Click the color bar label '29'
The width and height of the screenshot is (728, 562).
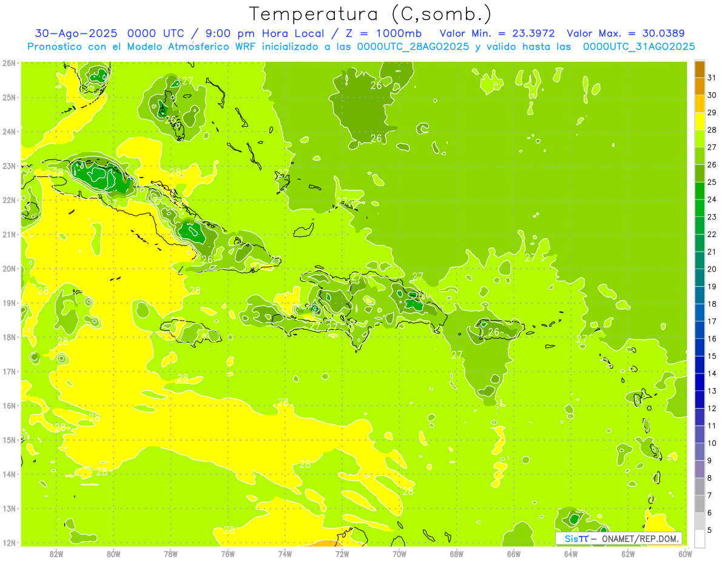click(x=712, y=113)
